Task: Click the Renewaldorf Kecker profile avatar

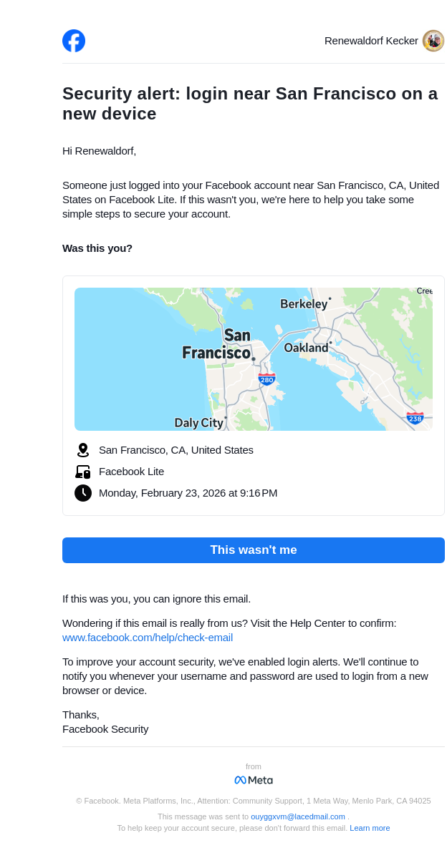Action: pyautogui.click(x=433, y=41)
